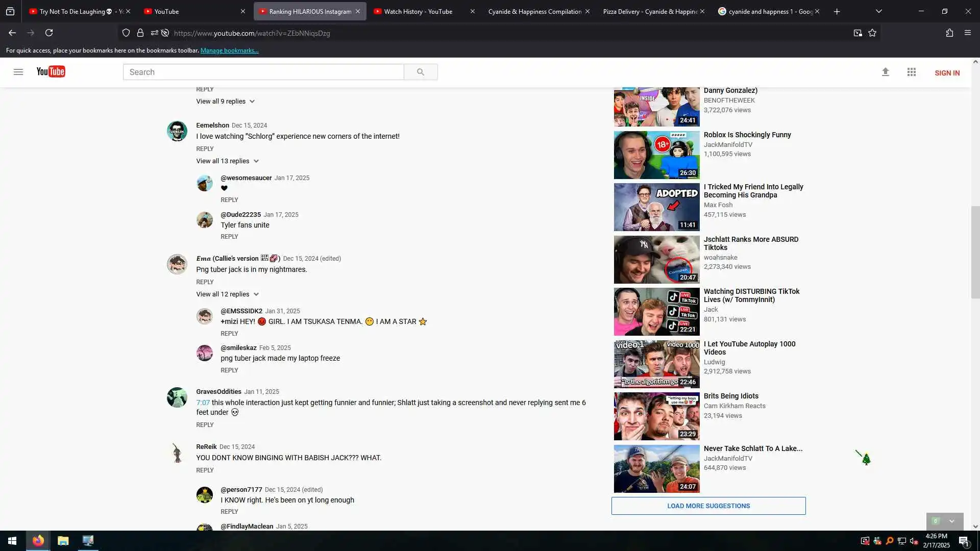980x551 pixels.
Task: Click the 7:07 timestamp link
Action: point(203,403)
